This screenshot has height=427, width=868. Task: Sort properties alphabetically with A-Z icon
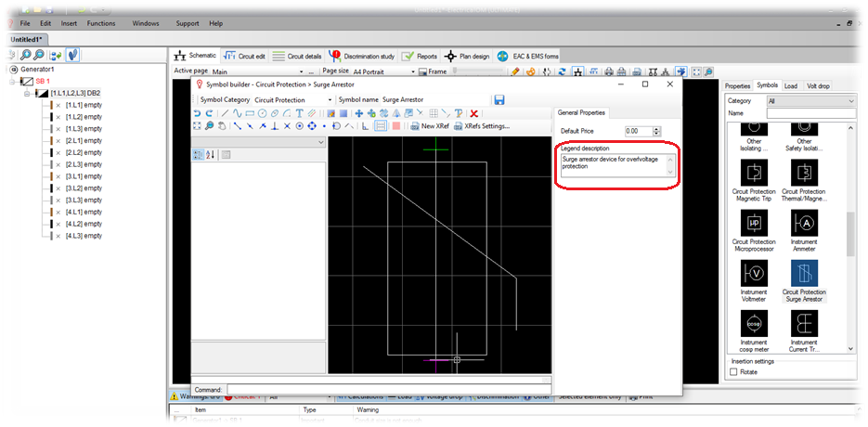[211, 155]
